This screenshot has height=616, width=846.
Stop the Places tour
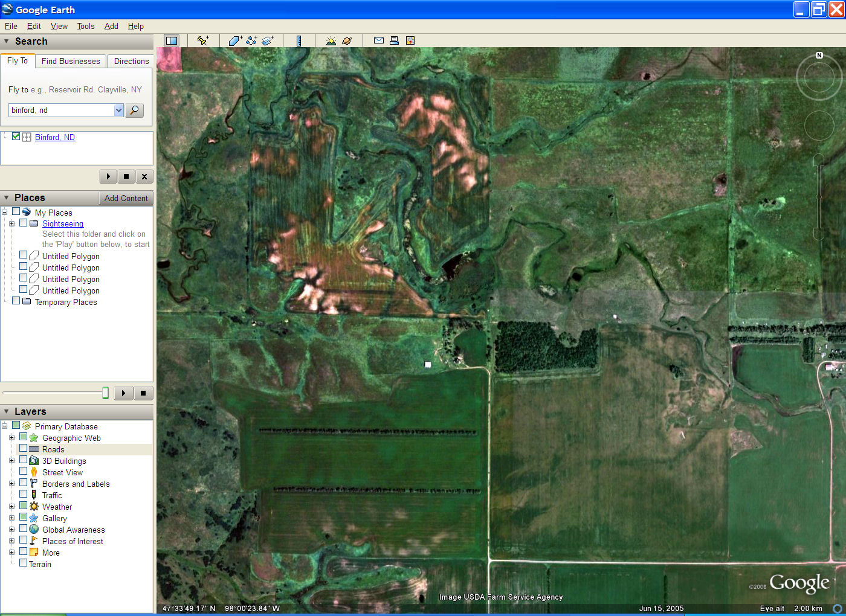tap(143, 393)
